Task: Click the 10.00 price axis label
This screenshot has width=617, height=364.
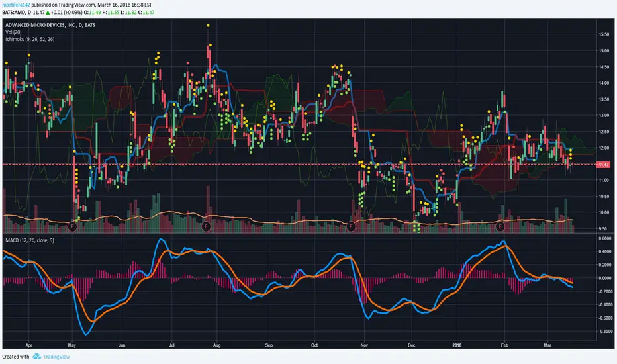Action: pos(604,213)
